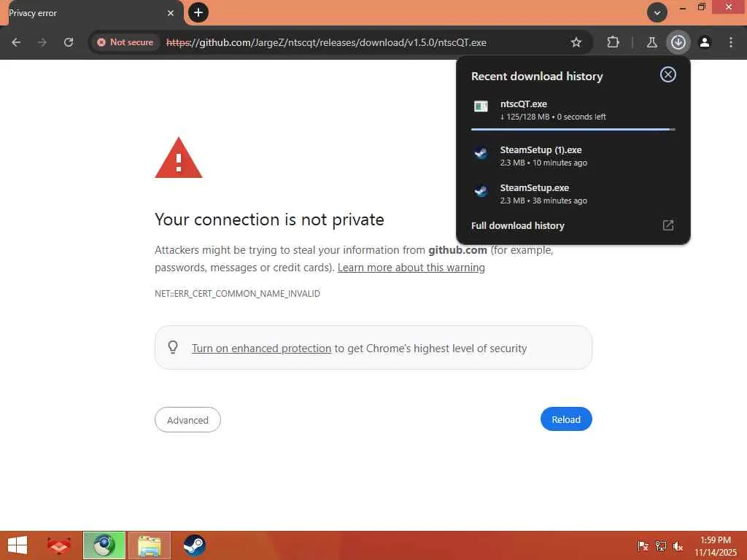The width and height of the screenshot is (747, 560).
Task: Click the lightbulb tip icon
Action: point(173,347)
